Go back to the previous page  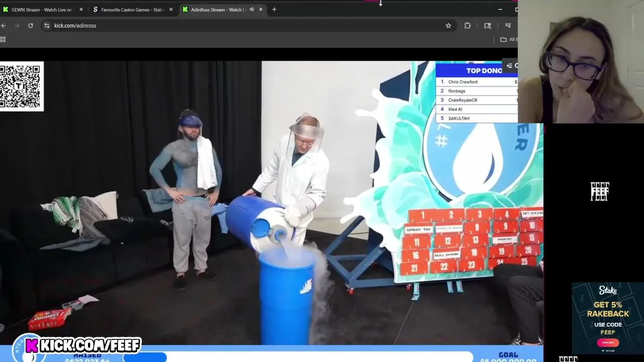[x=4, y=26]
